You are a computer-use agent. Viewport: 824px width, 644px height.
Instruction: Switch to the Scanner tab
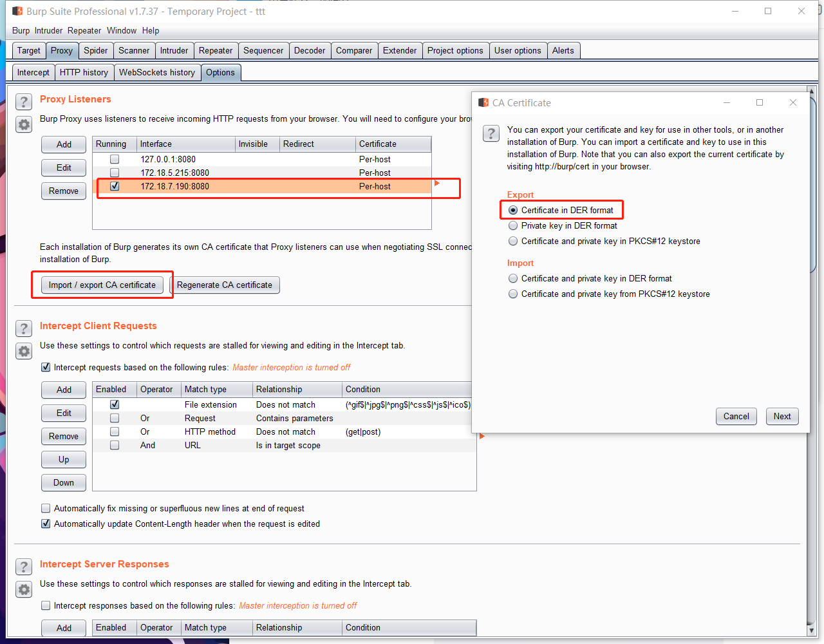click(x=134, y=50)
